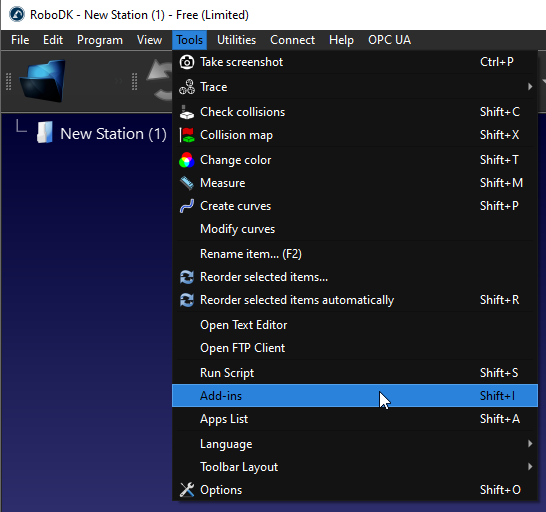Click the Collision map flag icon
The height and width of the screenshot is (512, 546).
pos(187,135)
